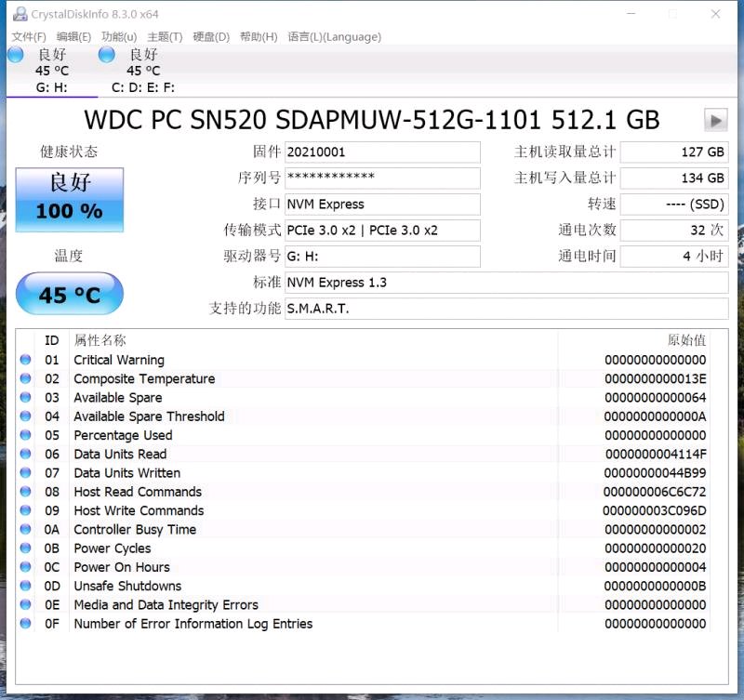
Task: Click the total host writes value 134 GB
Action: (x=674, y=178)
